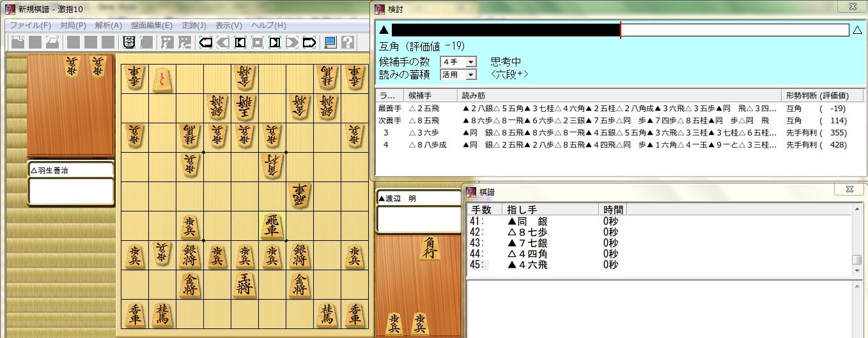Select the highlighted rook on square 4六

point(272,226)
